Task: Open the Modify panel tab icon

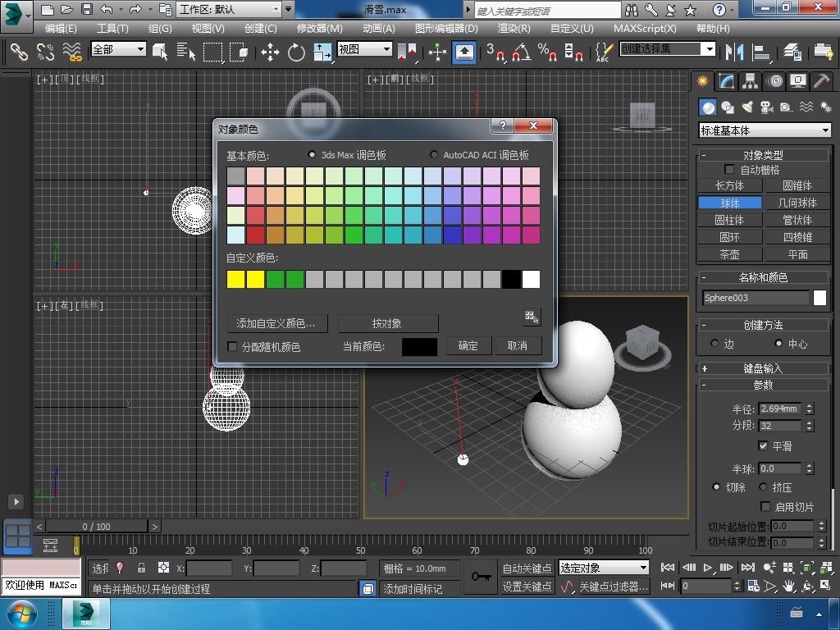Action: click(x=726, y=81)
